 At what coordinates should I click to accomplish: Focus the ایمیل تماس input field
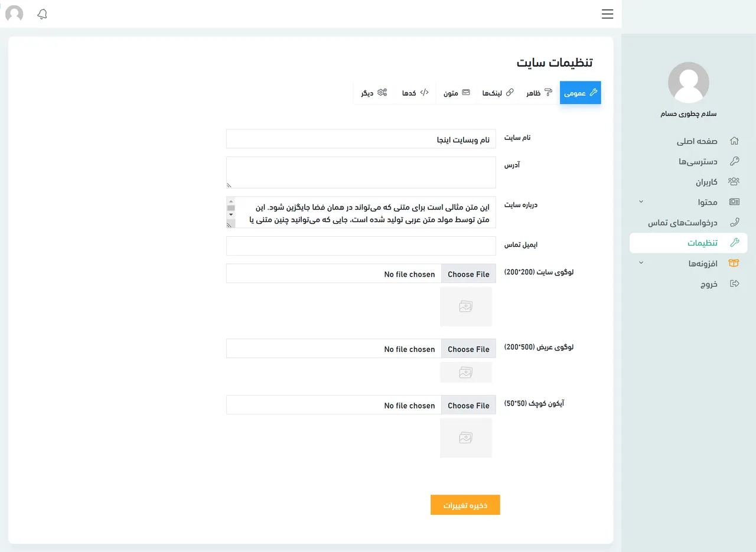pos(361,246)
